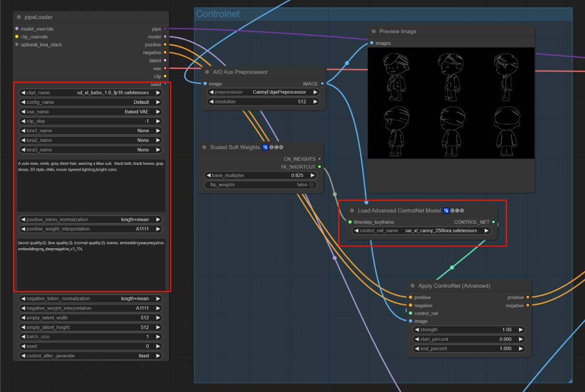Open the positive_weight_interpretation A1111 dropdown

[x=90, y=229]
